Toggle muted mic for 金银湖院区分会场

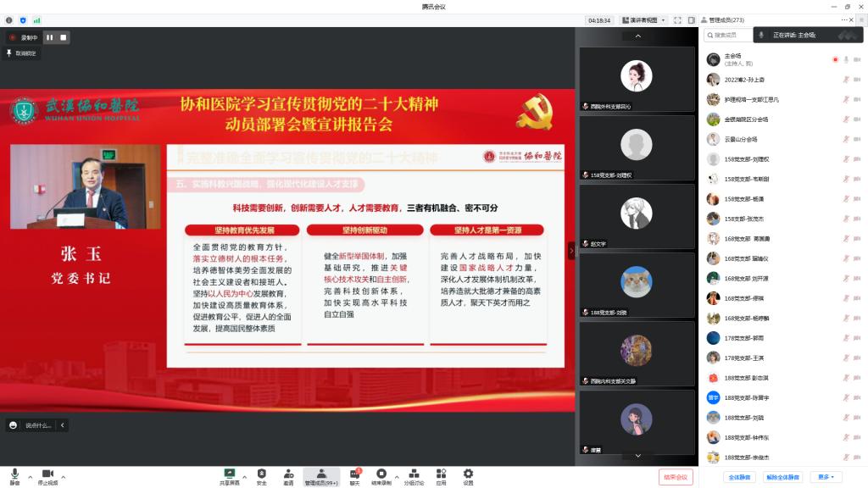(x=847, y=119)
